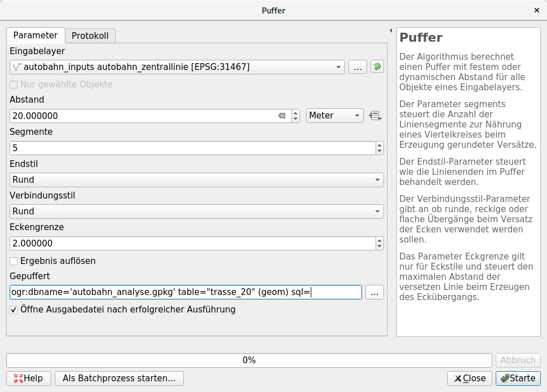Change units using the Meter dropdown
The height and width of the screenshot is (392, 547).
pyautogui.click(x=334, y=115)
